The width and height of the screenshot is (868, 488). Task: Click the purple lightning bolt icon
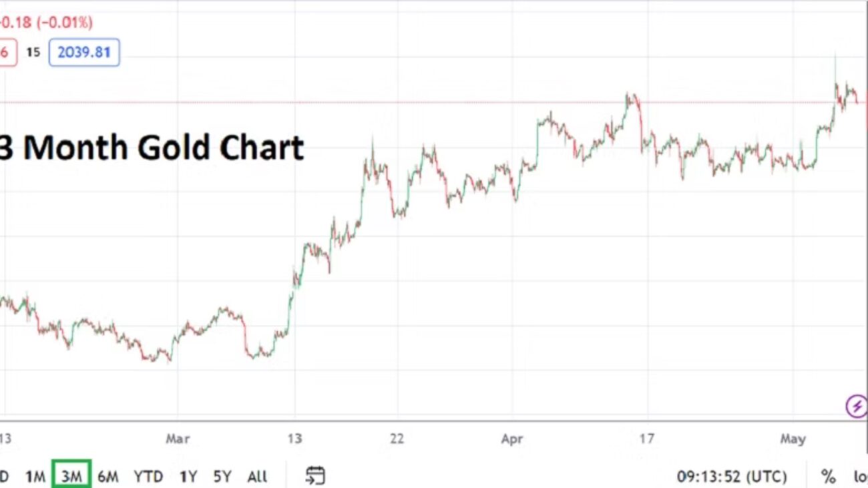[x=856, y=405]
